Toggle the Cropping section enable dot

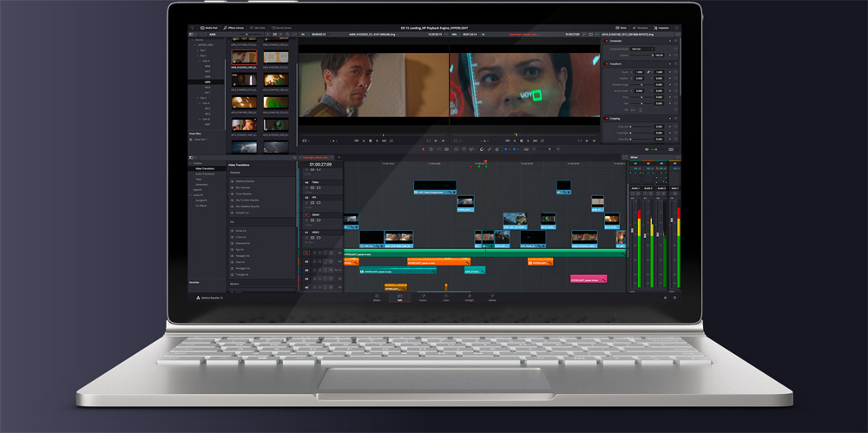point(605,117)
